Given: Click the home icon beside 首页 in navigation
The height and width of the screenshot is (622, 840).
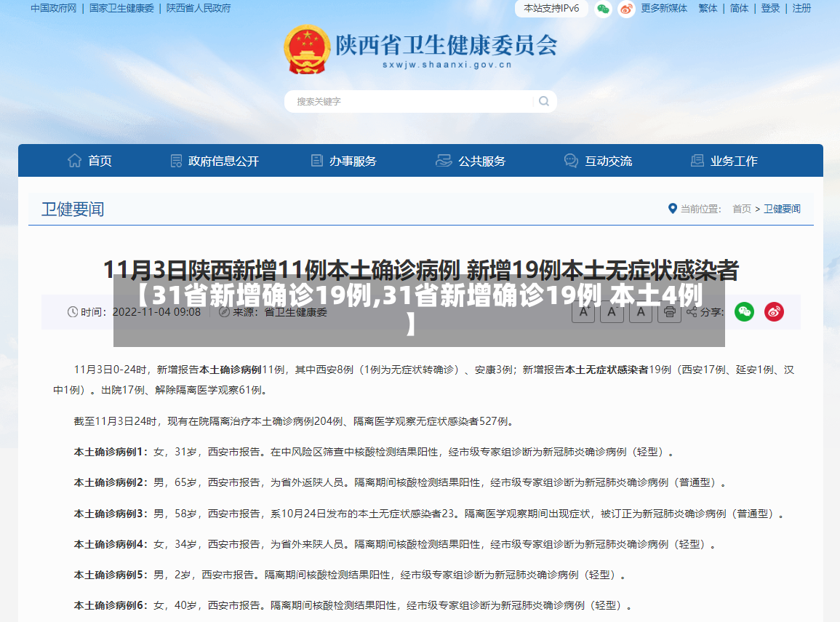Looking at the screenshot, I should (x=74, y=160).
